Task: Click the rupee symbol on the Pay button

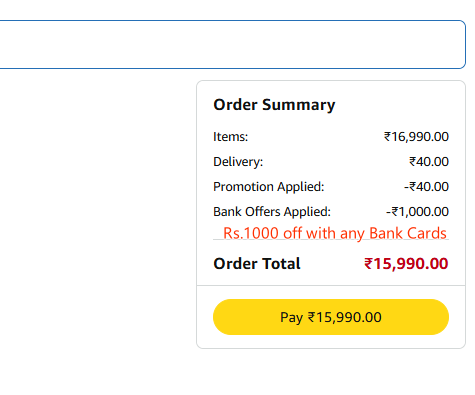Action: (311, 317)
